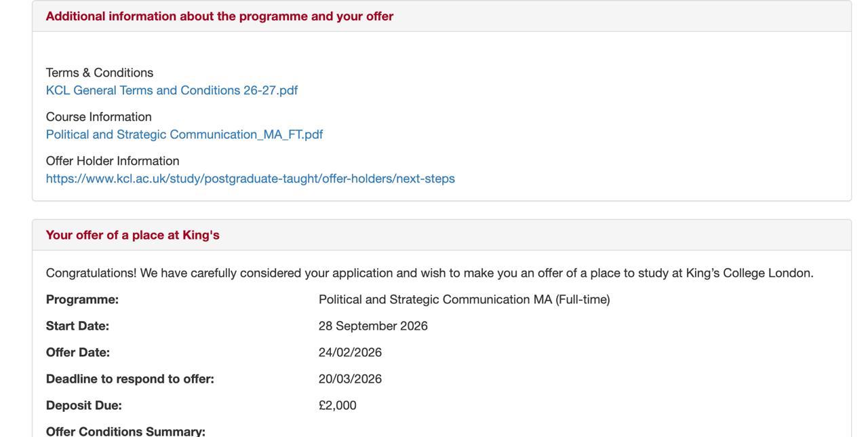This screenshot has width=868, height=437.
Task: Click the Congratulations offer paragraph
Action: pyautogui.click(x=429, y=273)
